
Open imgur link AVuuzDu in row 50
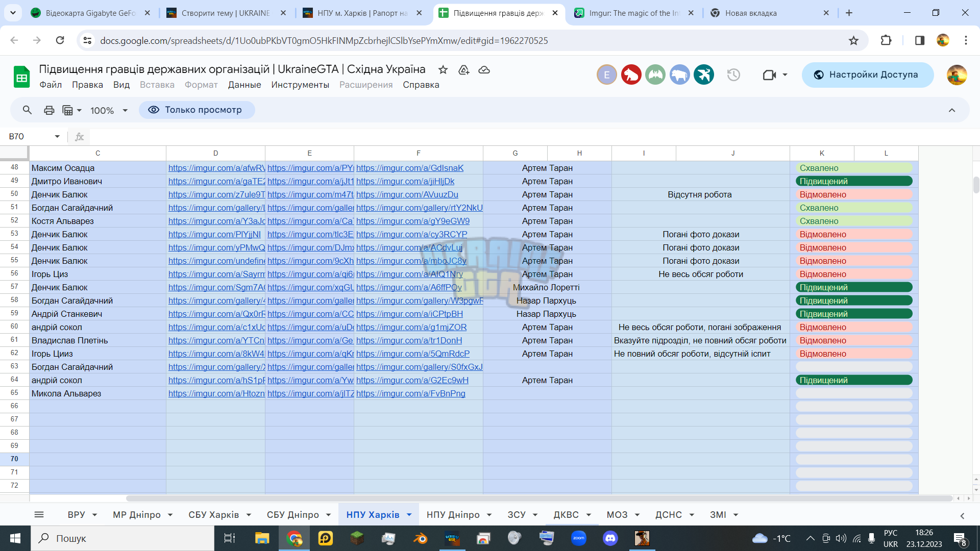coord(407,194)
